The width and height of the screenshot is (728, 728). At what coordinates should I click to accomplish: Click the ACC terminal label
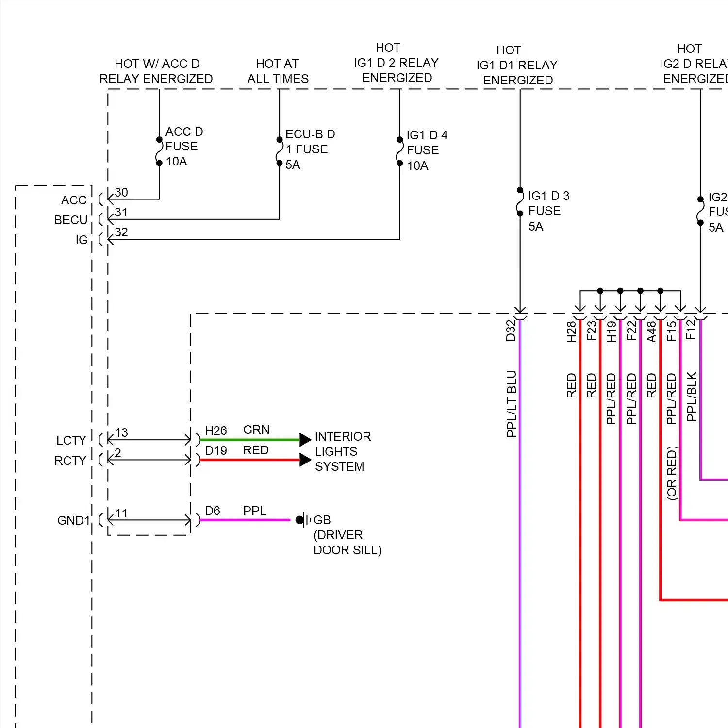pos(74,200)
